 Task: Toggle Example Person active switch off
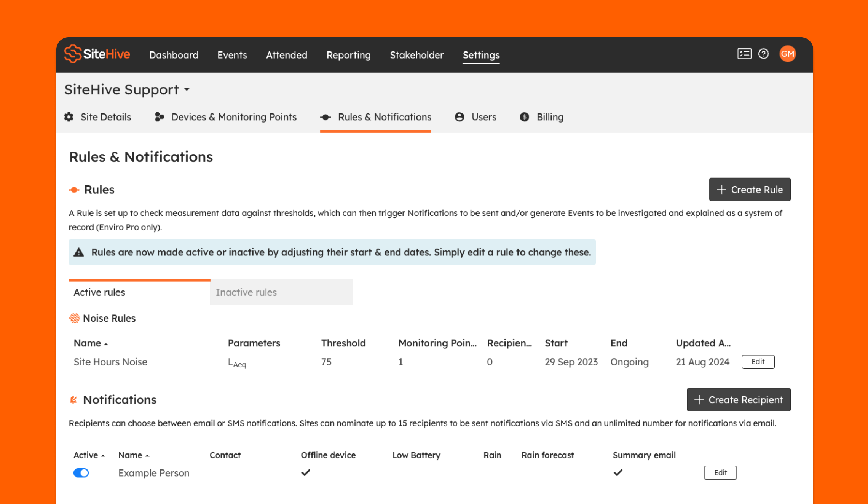coord(81,473)
